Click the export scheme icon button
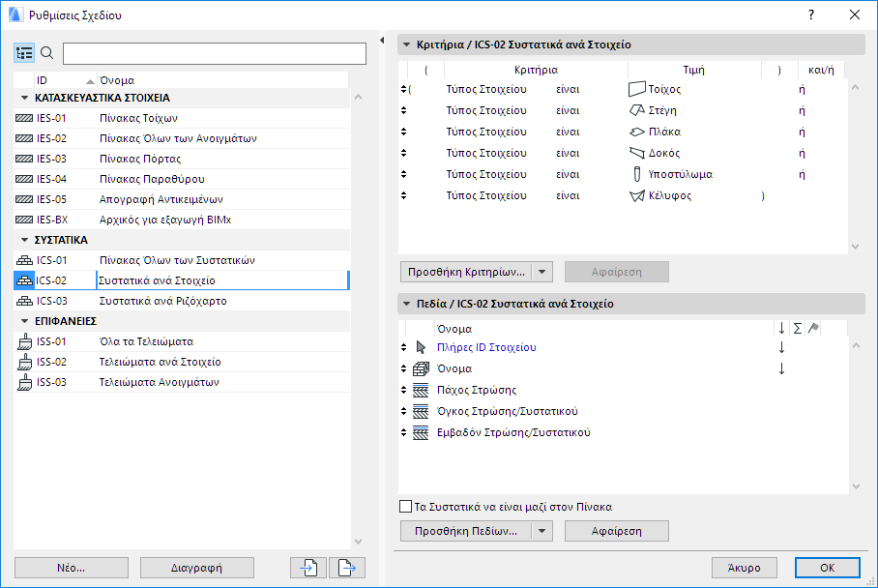Viewport: 878px width, 588px height. point(346,568)
